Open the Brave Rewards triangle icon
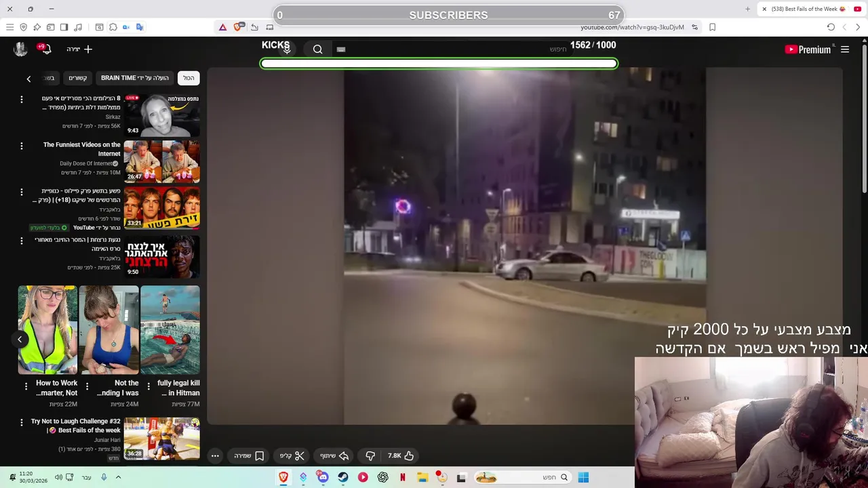This screenshot has width=868, height=488. point(222,27)
